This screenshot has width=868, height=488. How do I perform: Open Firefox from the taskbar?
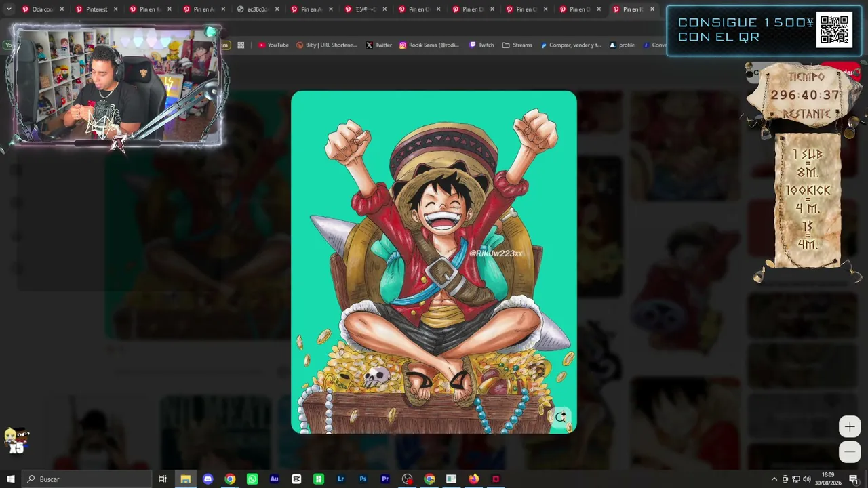473,479
